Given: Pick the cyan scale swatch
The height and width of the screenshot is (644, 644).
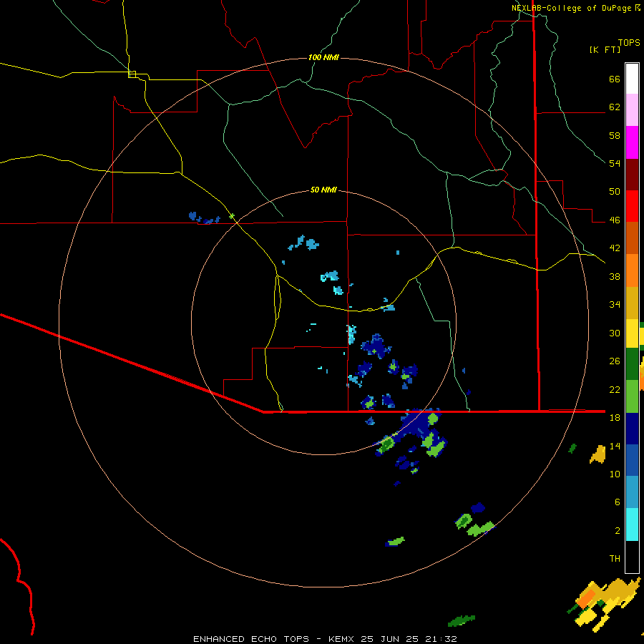Looking at the screenshot, I should 632,525.
